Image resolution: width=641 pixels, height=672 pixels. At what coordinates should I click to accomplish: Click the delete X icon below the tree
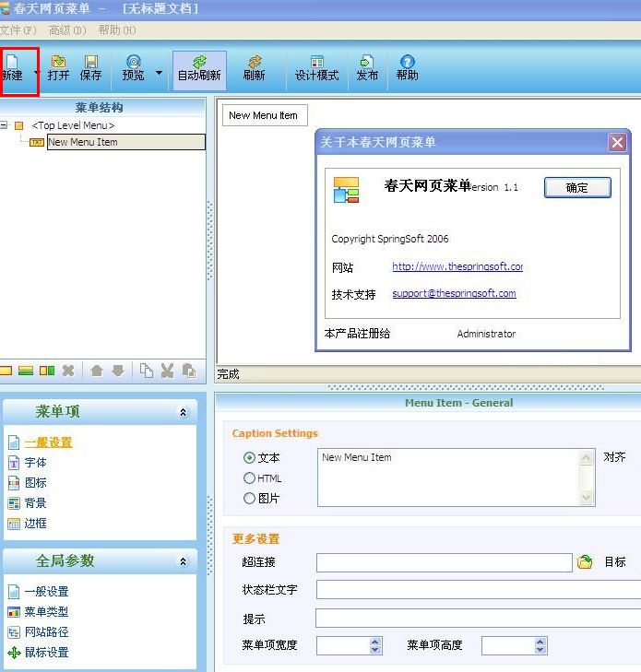coord(68,371)
